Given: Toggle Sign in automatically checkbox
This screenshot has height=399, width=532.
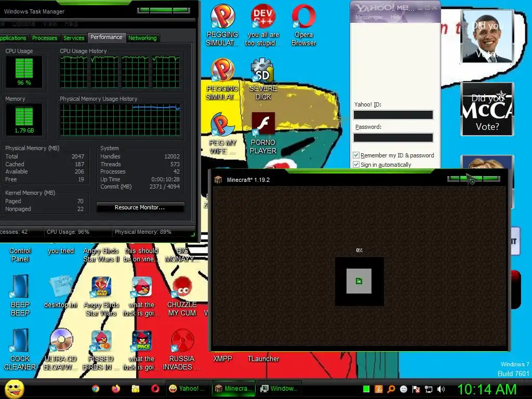Looking at the screenshot, I should 356,165.
